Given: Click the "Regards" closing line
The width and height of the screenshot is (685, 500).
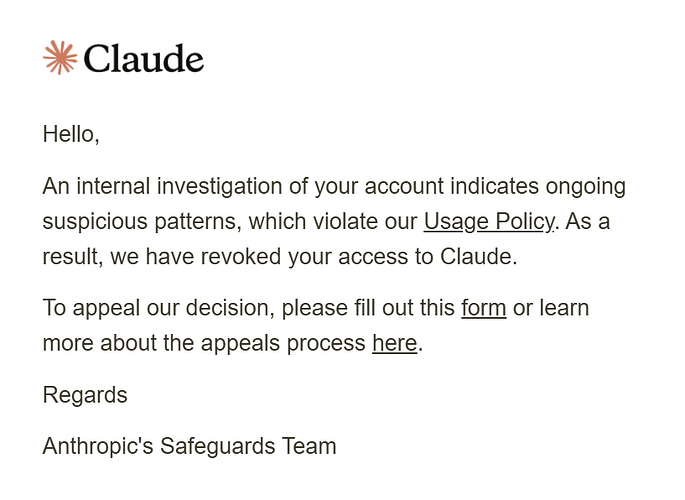Looking at the screenshot, I should (85, 395).
